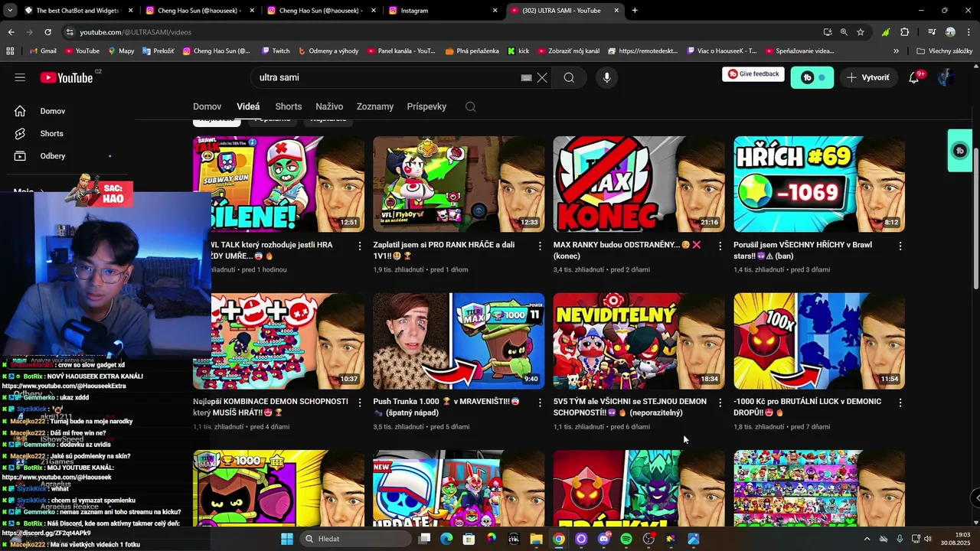The image size is (980, 551).
Task: Open three-dot options for the BRAWL TALK video
Action: [360, 246]
